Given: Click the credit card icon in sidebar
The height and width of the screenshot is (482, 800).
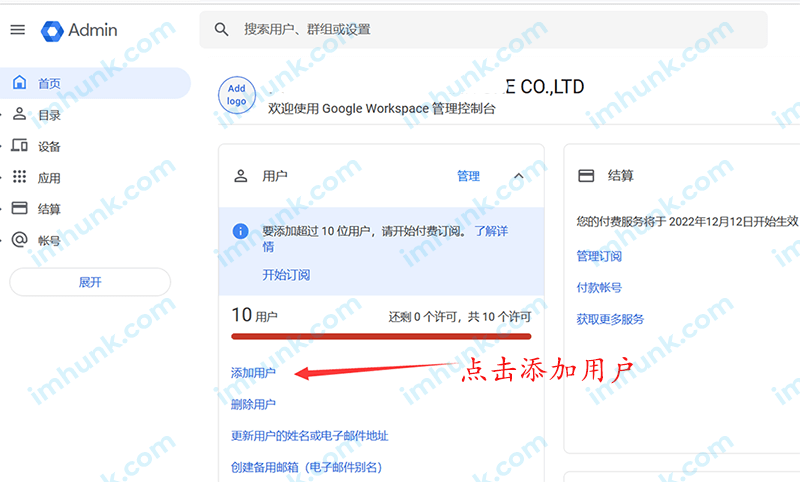Looking at the screenshot, I should tap(19, 208).
